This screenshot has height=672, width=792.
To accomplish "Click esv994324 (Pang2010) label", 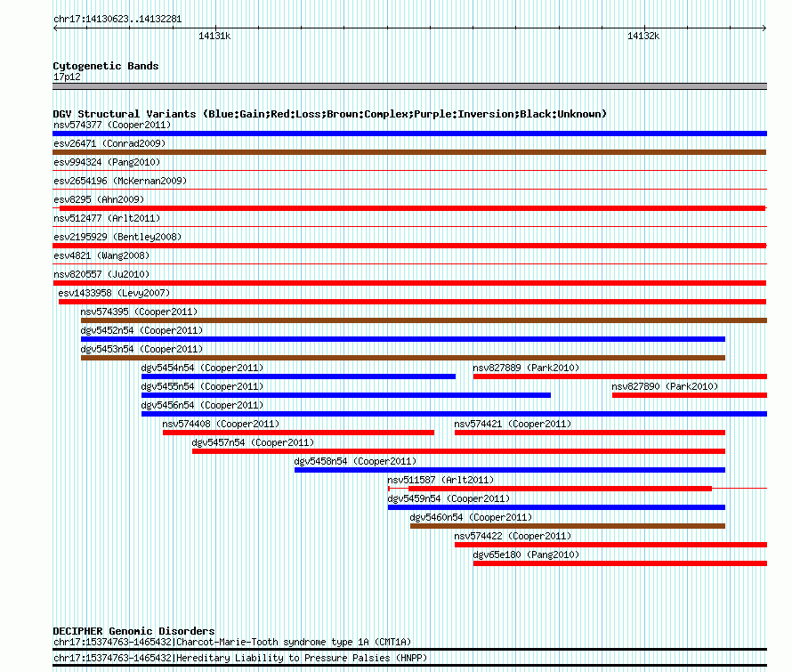I will pos(107,162).
